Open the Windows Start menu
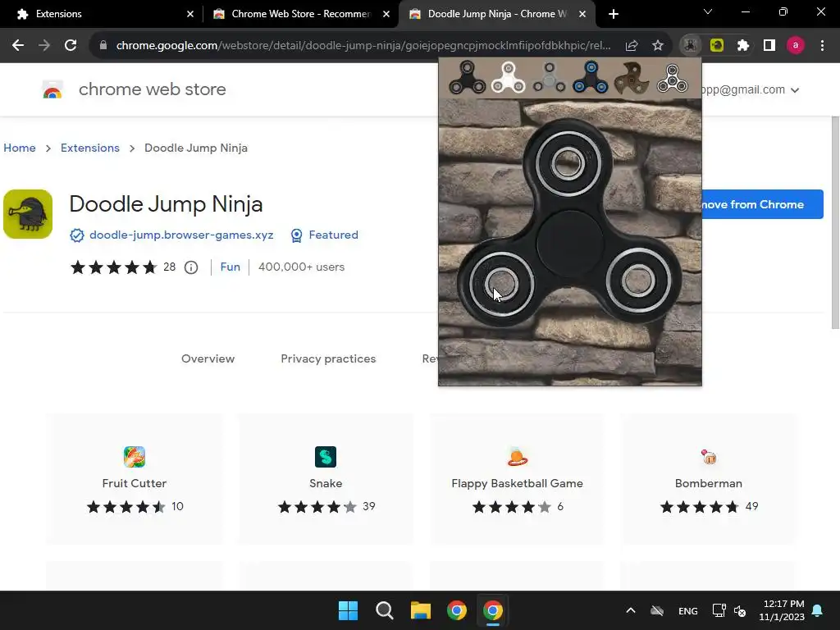Viewport: 840px width, 630px height. 348,610
